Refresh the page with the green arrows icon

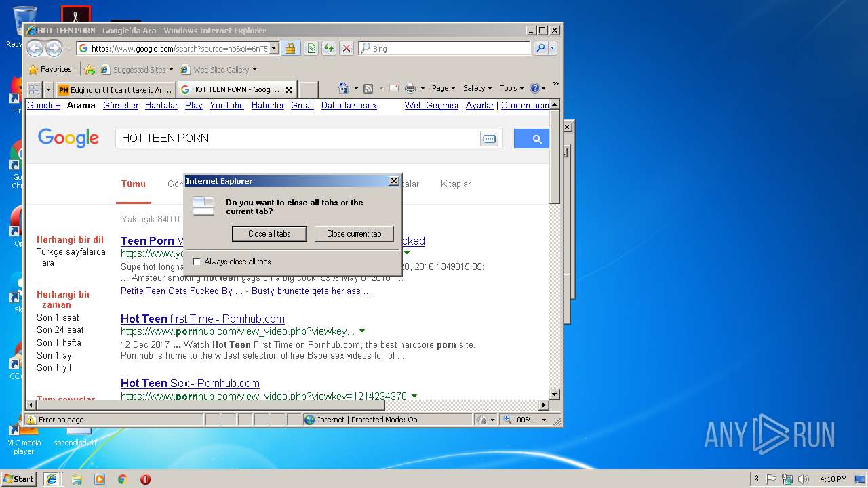click(328, 48)
